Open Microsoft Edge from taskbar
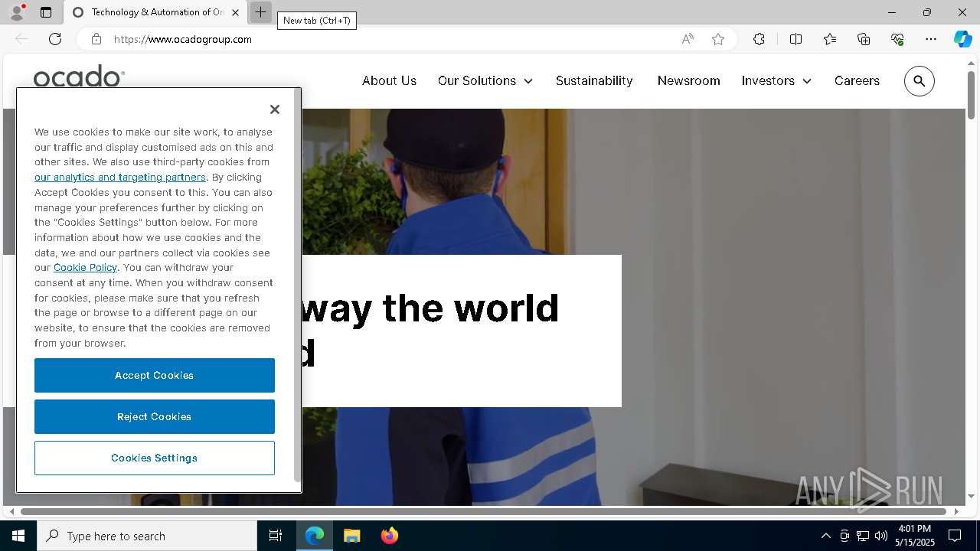 point(315,536)
